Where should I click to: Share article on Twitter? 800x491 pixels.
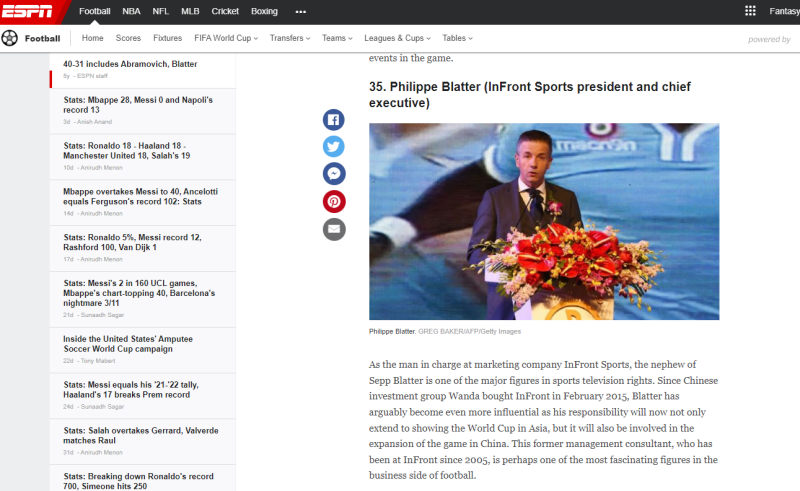click(334, 147)
